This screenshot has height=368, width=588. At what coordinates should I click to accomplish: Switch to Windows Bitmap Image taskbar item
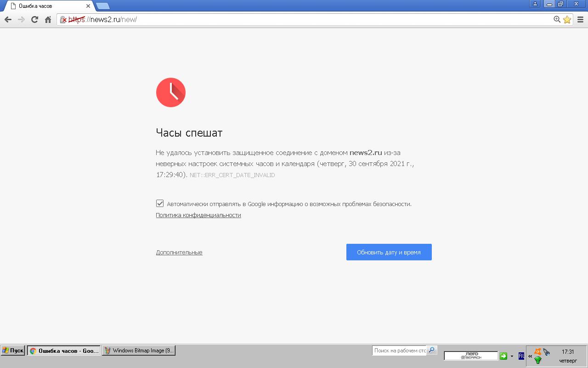(139, 351)
